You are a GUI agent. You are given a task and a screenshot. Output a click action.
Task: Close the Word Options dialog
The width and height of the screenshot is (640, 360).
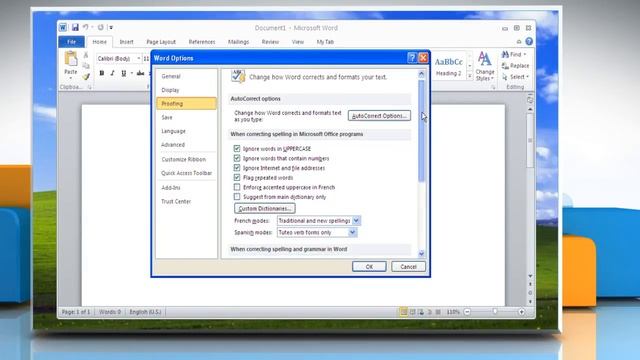423,58
